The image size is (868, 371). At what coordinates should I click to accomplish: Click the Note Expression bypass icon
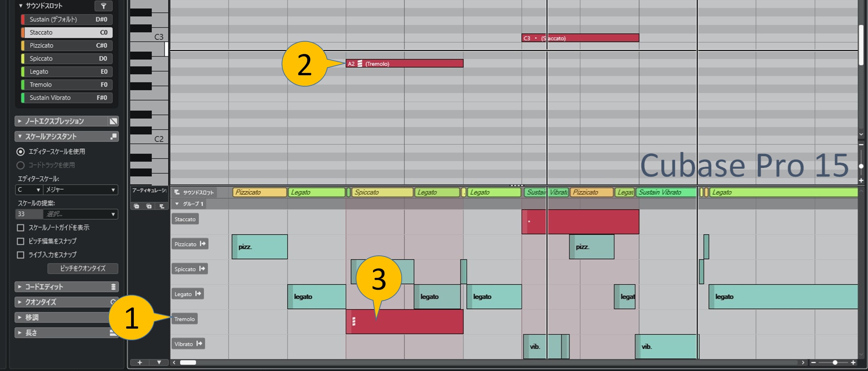(113, 121)
